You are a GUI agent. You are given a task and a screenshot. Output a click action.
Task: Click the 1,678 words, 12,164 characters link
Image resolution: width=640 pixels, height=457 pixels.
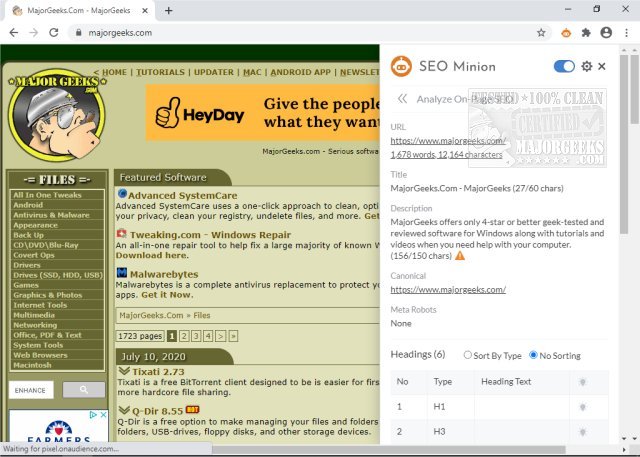coord(447,155)
